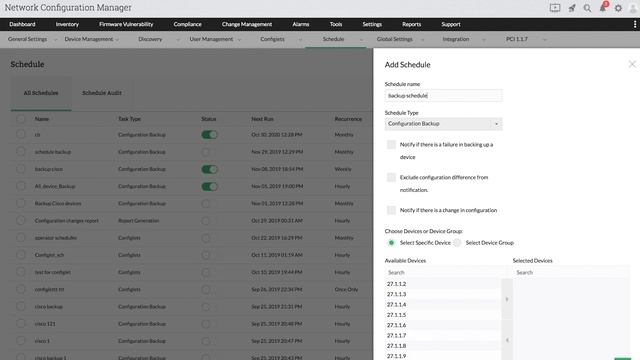The width and height of the screenshot is (640, 360).
Task: Open the Dashboard menu
Action: click(x=22, y=24)
